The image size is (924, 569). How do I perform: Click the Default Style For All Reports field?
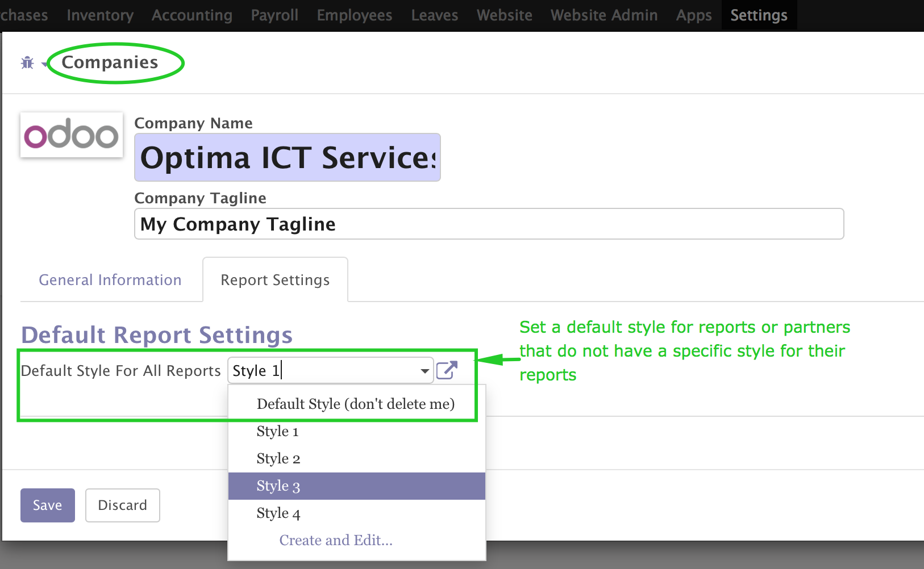(x=331, y=371)
